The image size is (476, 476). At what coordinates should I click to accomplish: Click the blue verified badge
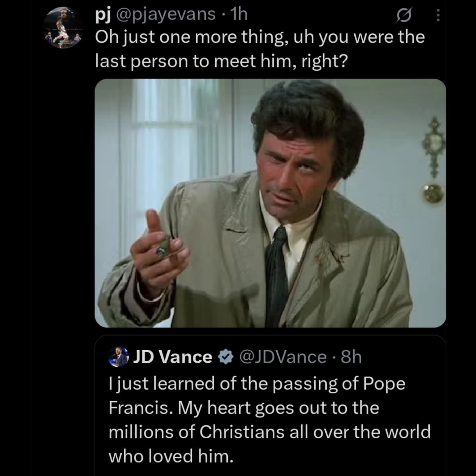(x=225, y=357)
